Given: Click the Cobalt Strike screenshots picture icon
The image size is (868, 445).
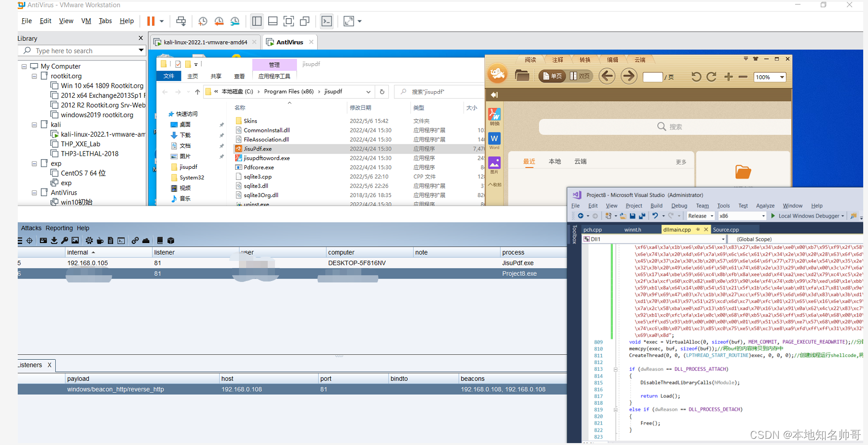Looking at the screenshot, I should coord(75,241).
